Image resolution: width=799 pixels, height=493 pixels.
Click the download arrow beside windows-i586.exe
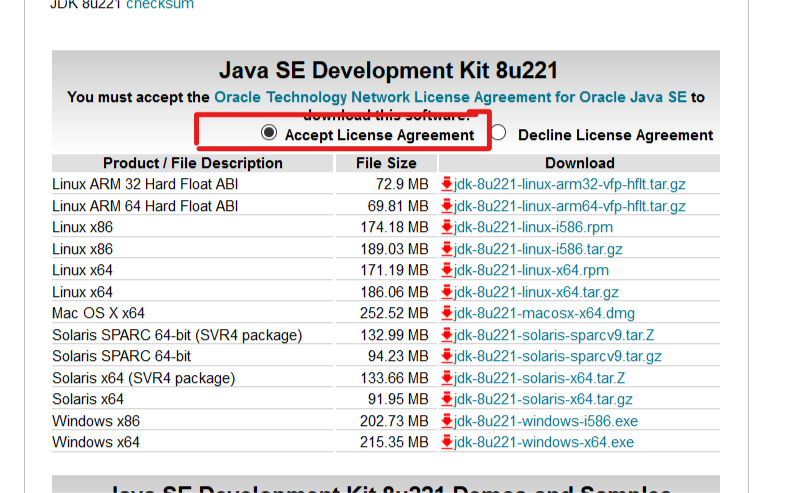447,420
